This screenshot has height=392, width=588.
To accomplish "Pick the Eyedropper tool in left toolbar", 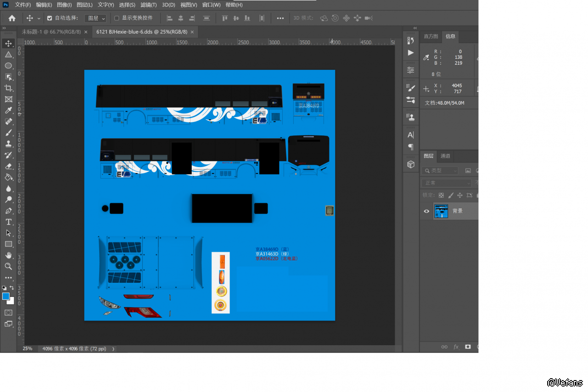I will point(8,110).
